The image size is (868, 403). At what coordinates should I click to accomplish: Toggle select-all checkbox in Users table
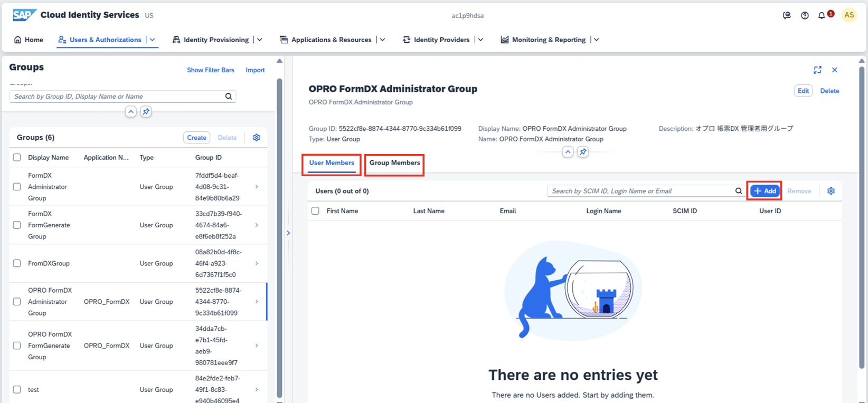pos(315,211)
